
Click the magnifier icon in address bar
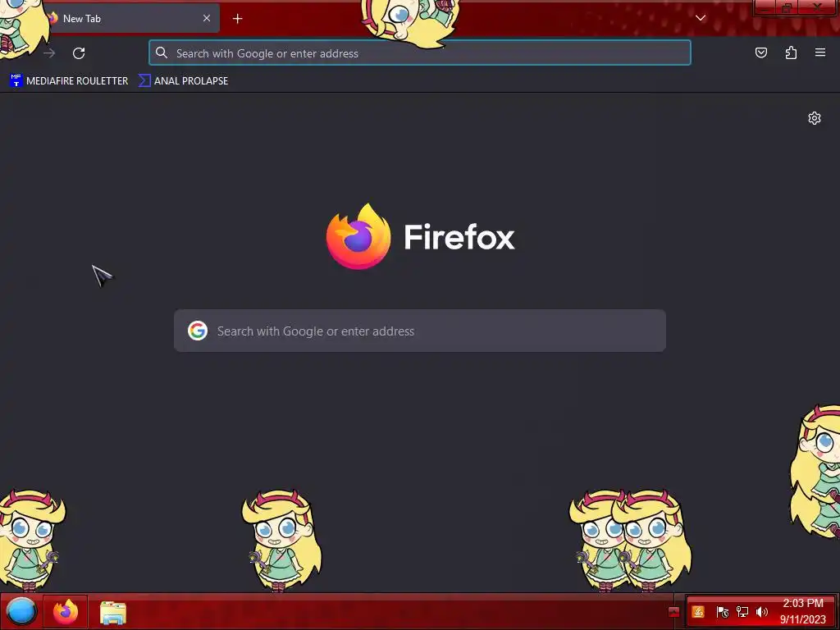coord(162,52)
